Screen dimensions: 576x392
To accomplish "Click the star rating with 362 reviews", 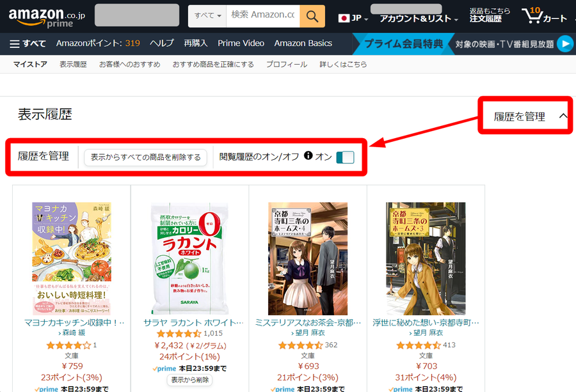I will 300,345.
